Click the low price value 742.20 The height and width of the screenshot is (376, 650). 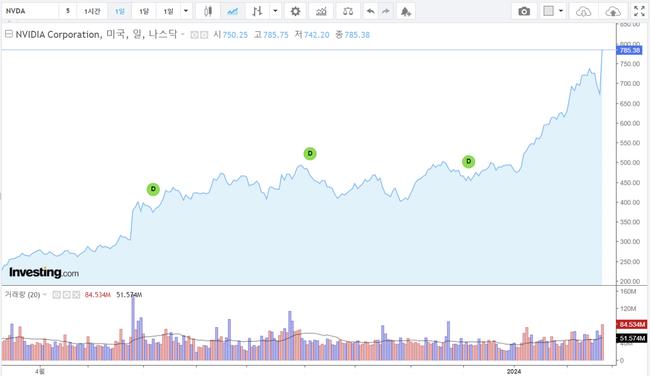tap(316, 35)
